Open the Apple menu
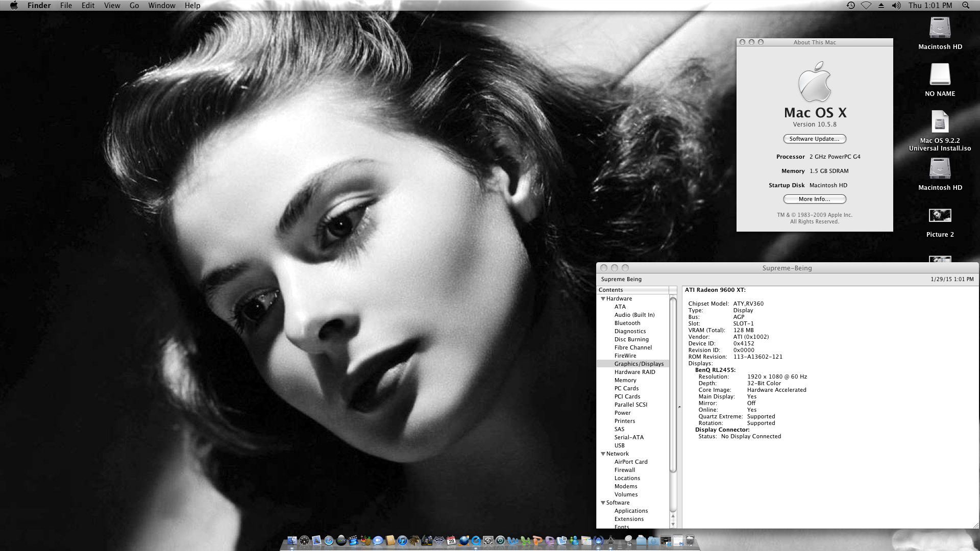 pos(14,5)
